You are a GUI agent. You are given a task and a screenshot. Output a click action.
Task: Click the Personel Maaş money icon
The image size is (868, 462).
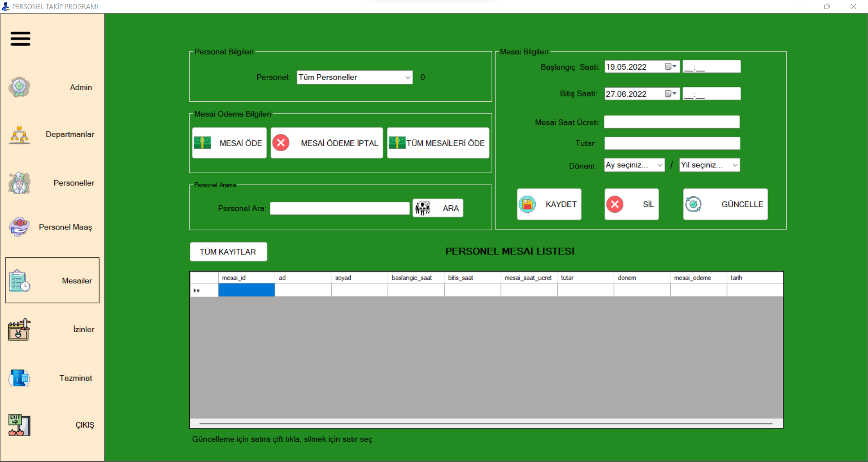click(19, 227)
